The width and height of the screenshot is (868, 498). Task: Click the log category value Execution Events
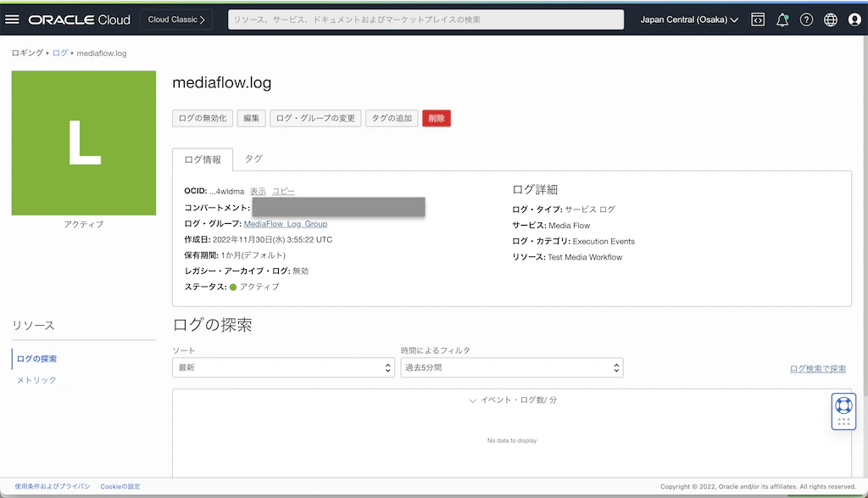point(604,242)
